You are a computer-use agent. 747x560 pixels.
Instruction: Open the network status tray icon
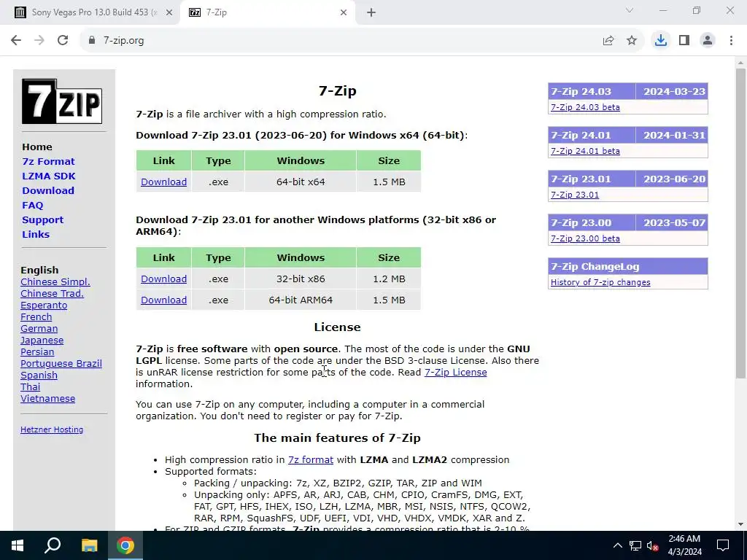tap(635, 545)
